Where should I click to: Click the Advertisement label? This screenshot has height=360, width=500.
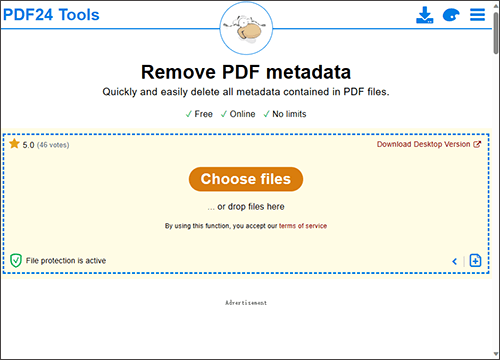246,303
